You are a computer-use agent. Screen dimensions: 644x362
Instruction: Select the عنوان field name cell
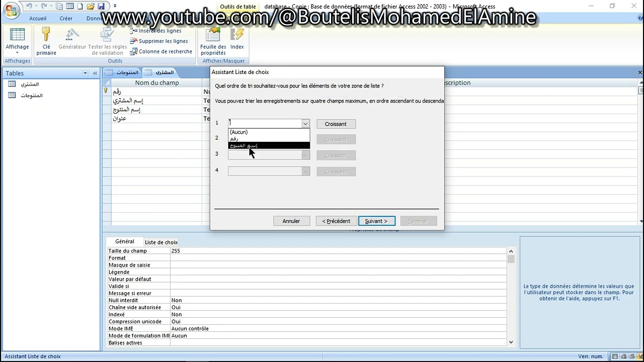(x=156, y=119)
